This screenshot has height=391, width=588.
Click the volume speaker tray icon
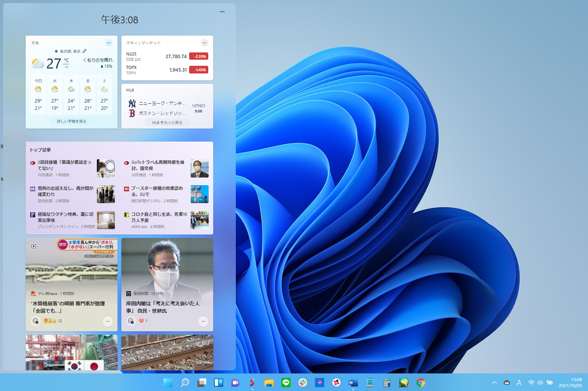click(x=540, y=382)
